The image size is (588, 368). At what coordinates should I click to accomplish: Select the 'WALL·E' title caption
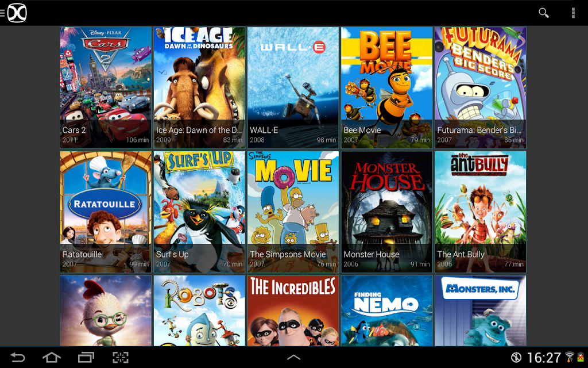[264, 130]
